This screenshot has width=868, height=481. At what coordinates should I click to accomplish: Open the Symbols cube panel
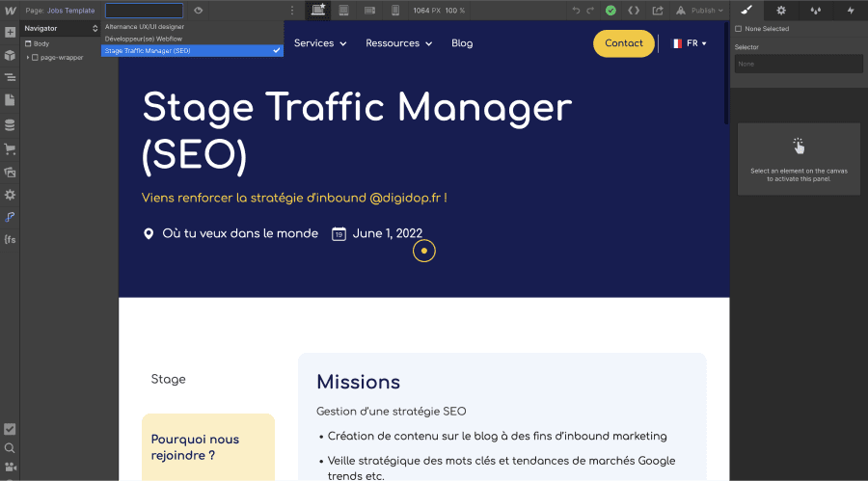(10, 55)
